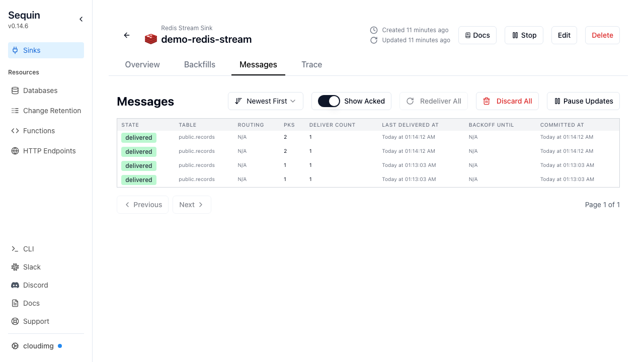
Task: Open Functions in the sidebar
Action: 46,131
